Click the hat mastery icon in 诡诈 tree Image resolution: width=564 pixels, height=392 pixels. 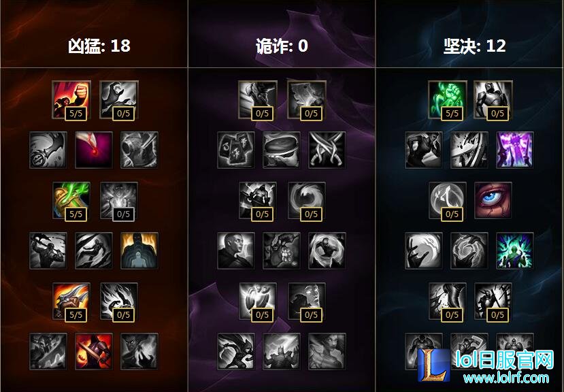tap(281, 150)
